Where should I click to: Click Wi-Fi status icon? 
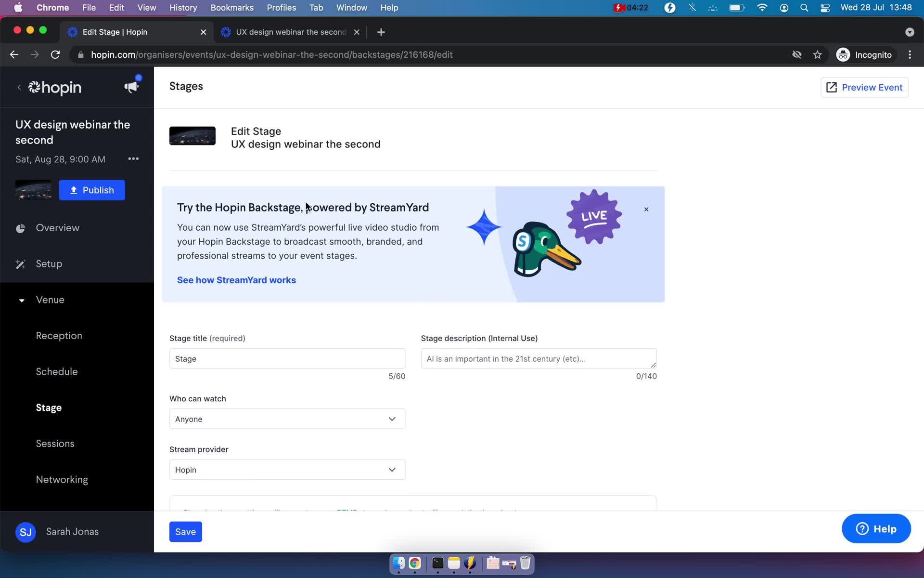(762, 8)
